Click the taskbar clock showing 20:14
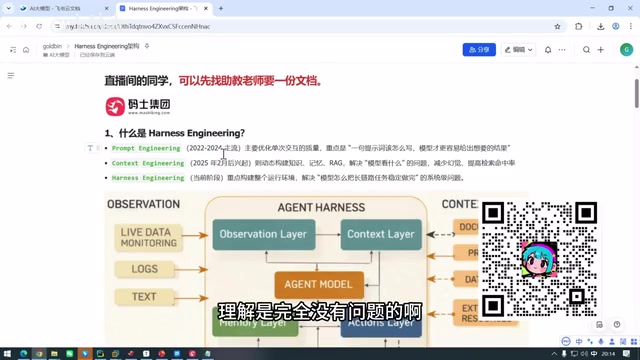The width and height of the screenshot is (640, 360). tap(608, 353)
